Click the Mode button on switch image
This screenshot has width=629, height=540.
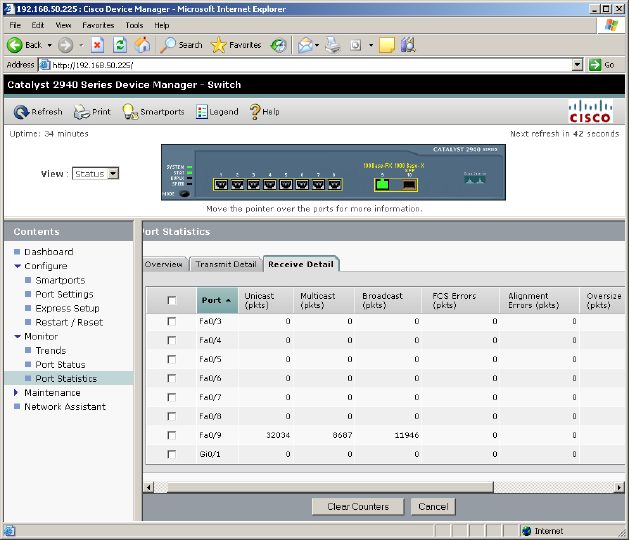click(x=184, y=194)
